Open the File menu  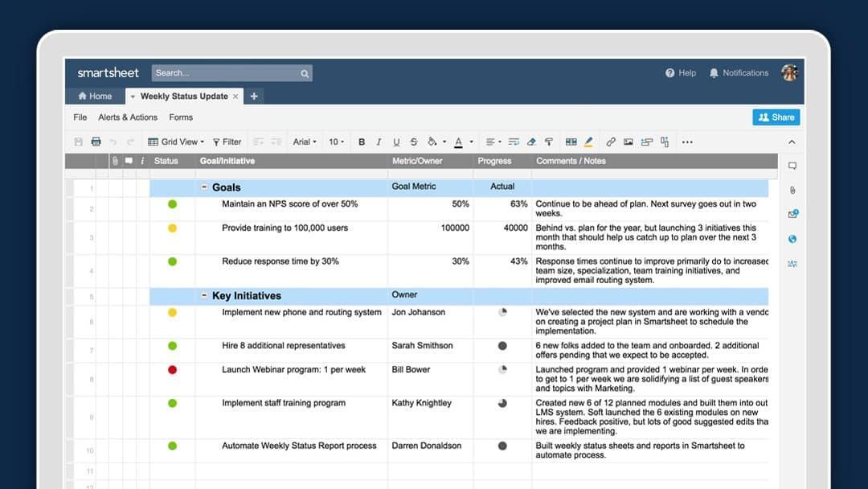80,117
